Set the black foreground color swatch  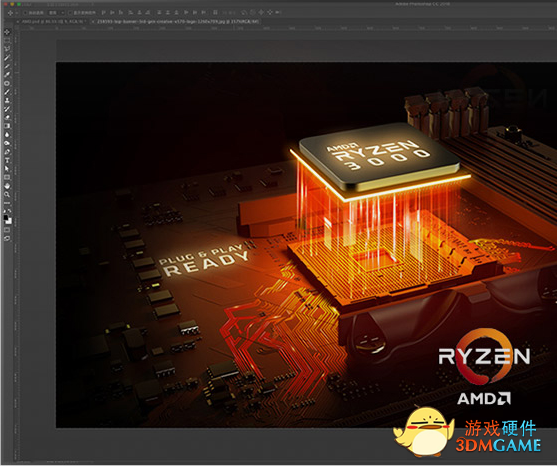(x=5, y=217)
